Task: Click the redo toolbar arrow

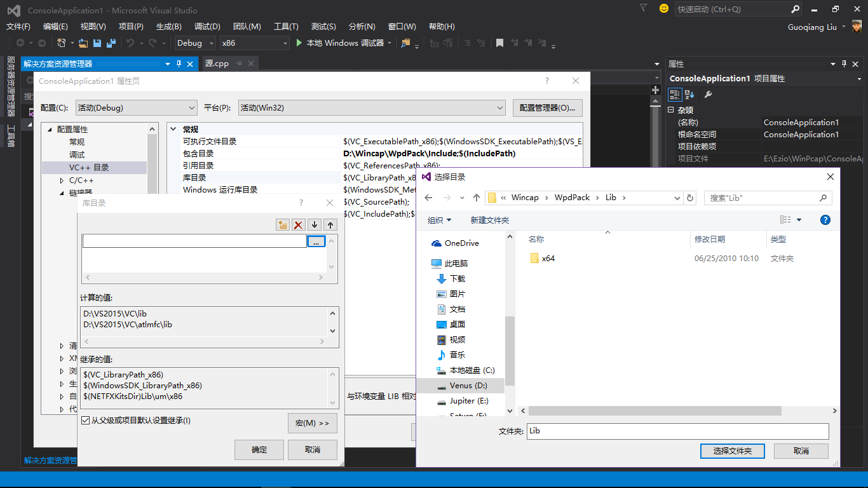Action: [153, 43]
